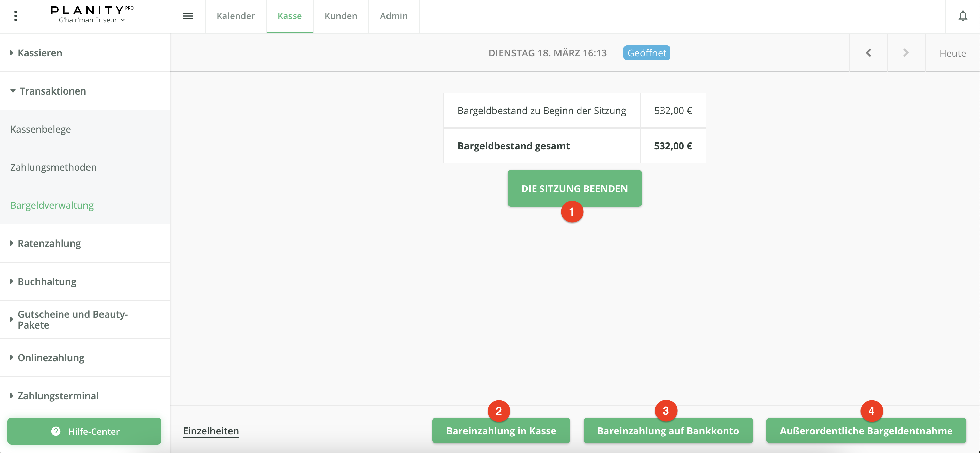
Task: Open the three-dot options menu
Action: point(16,16)
